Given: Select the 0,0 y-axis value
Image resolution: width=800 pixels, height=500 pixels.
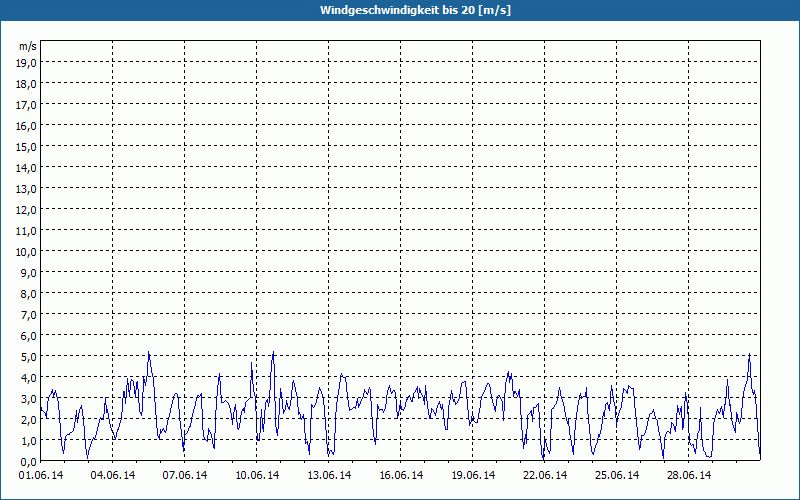Looking at the screenshot, I should point(29,462).
